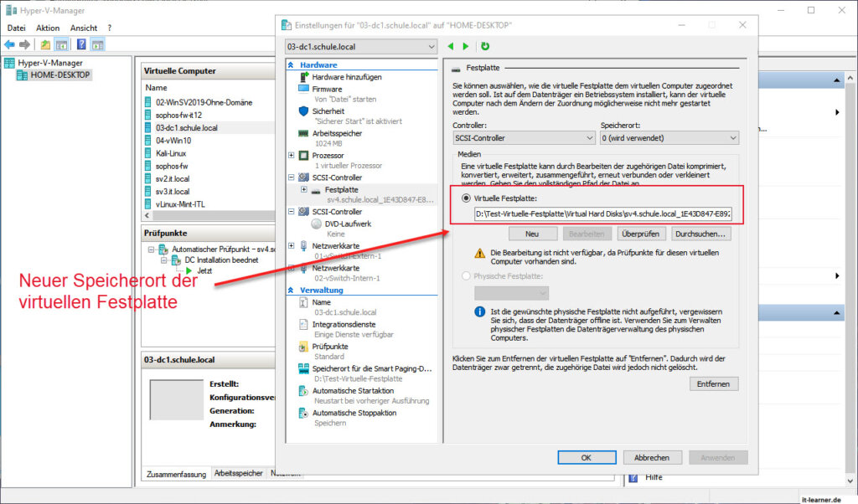Screen dimensions: 858x504
Task: Click the up-folder icon in Hyper-V Manager toolbar
Action: [x=45, y=45]
